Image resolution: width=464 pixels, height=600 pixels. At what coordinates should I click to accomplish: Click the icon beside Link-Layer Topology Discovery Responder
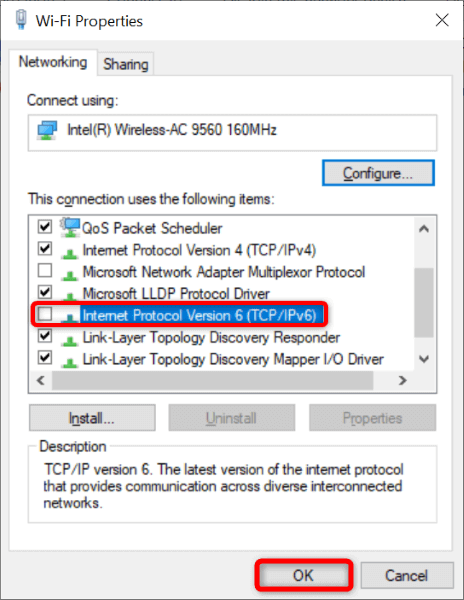pos(70,340)
